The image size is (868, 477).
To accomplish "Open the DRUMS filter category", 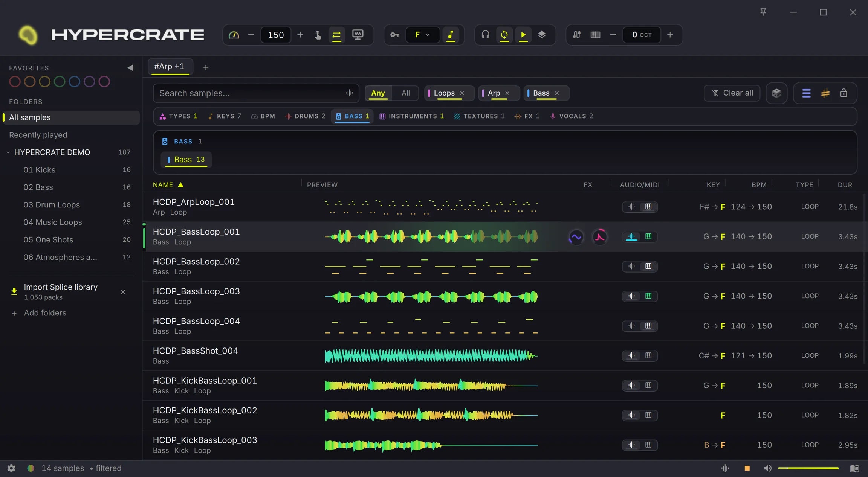I will pyautogui.click(x=305, y=116).
